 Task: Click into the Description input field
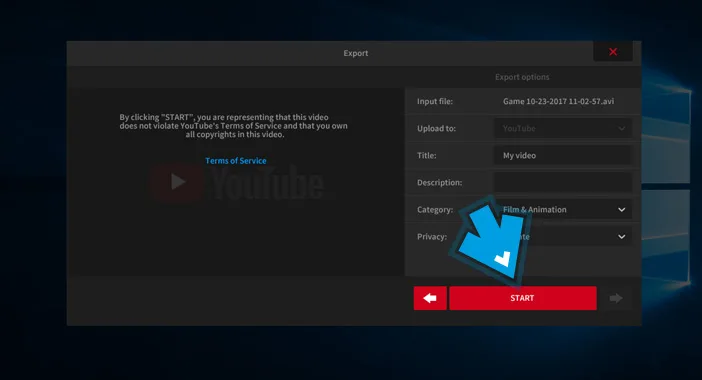563,183
